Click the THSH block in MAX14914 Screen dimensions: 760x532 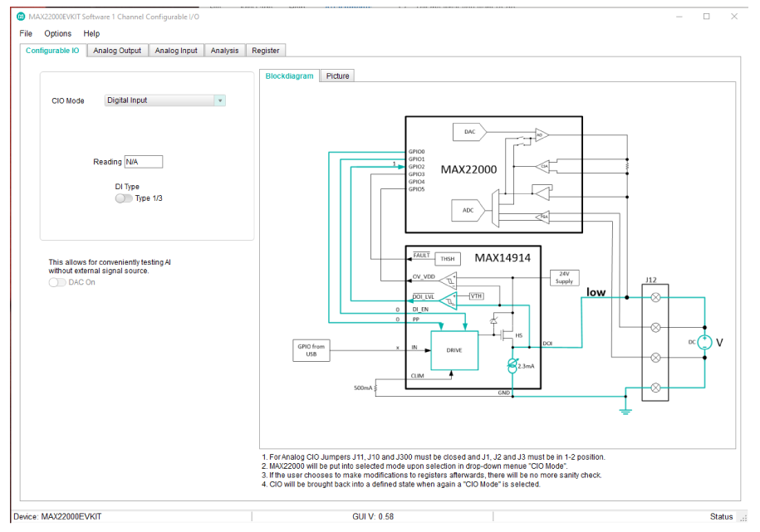(x=448, y=259)
